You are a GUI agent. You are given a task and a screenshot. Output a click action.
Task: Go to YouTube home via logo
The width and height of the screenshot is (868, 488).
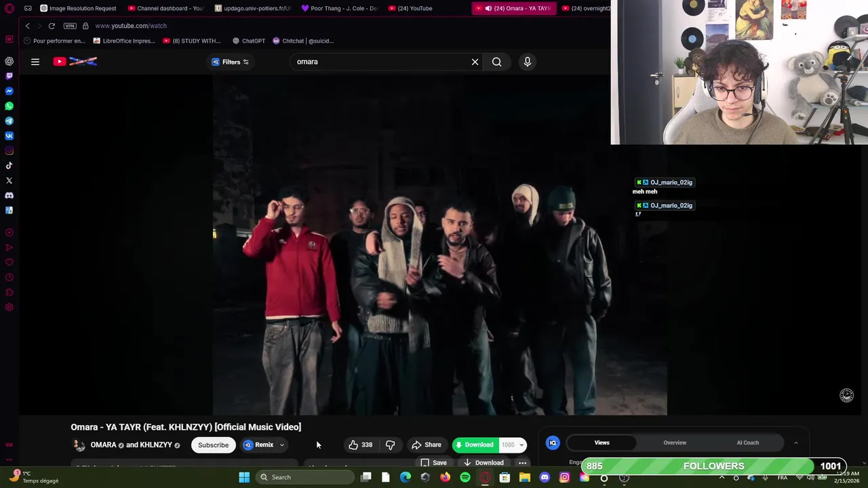point(75,62)
